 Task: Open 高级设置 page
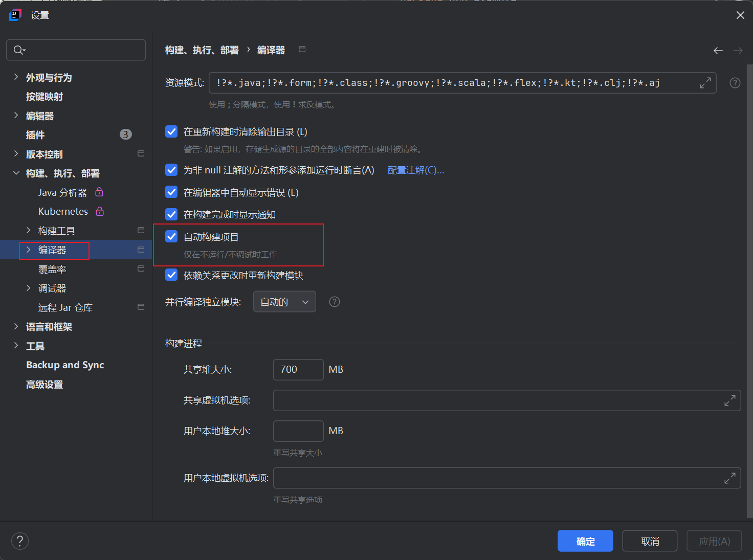(45, 385)
